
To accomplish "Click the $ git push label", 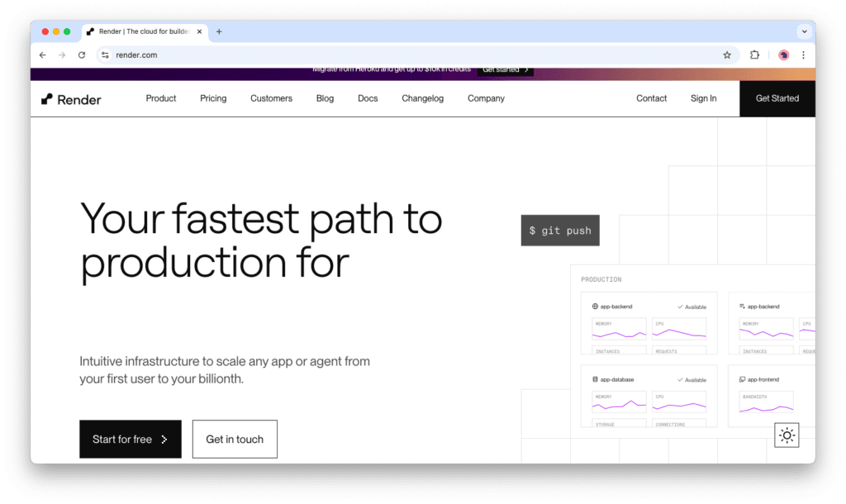I will [x=560, y=231].
